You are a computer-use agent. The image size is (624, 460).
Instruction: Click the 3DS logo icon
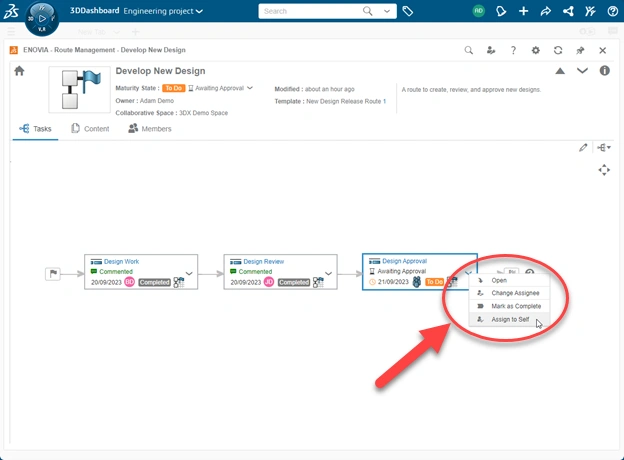[11, 11]
